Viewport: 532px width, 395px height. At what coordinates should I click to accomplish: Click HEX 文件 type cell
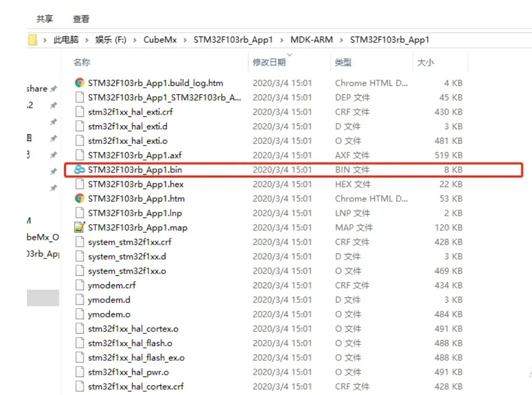pyautogui.click(x=353, y=184)
